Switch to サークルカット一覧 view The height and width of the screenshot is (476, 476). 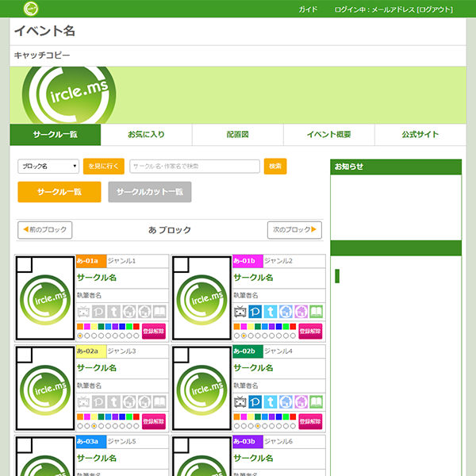150,192
